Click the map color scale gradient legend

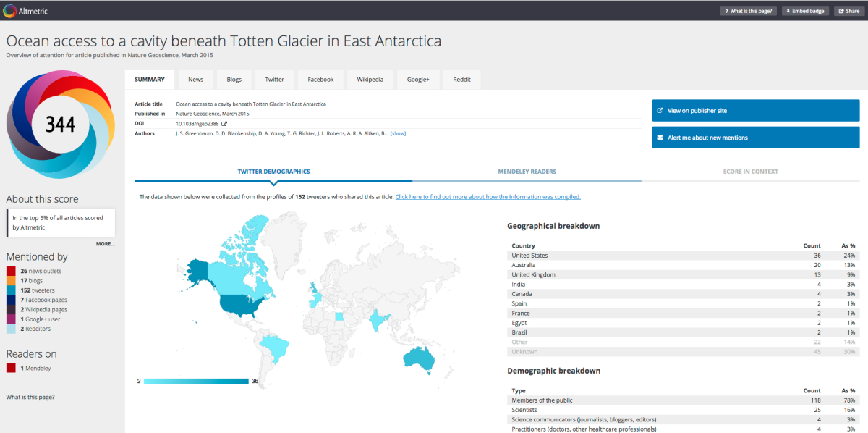click(x=195, y=380)
